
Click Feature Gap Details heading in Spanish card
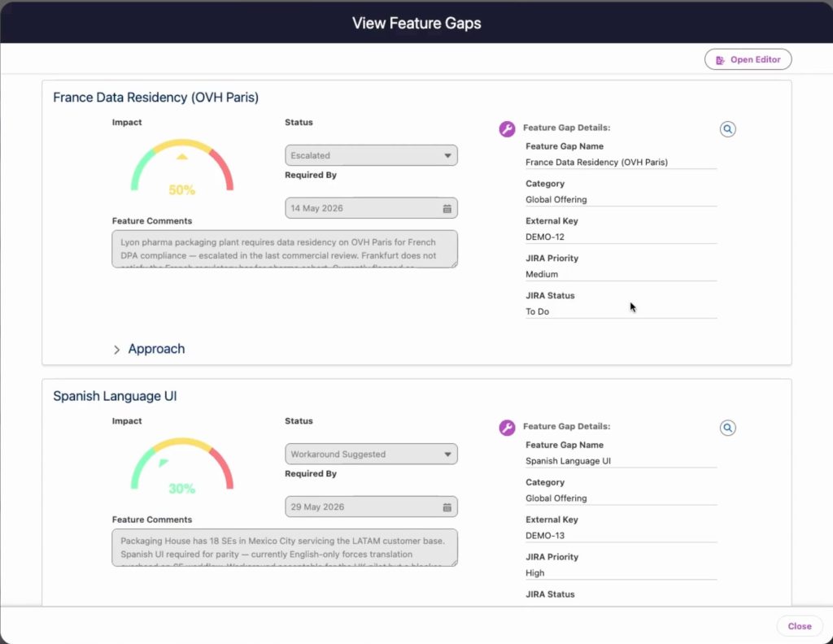pyautogui.click(x=566, y=426)
